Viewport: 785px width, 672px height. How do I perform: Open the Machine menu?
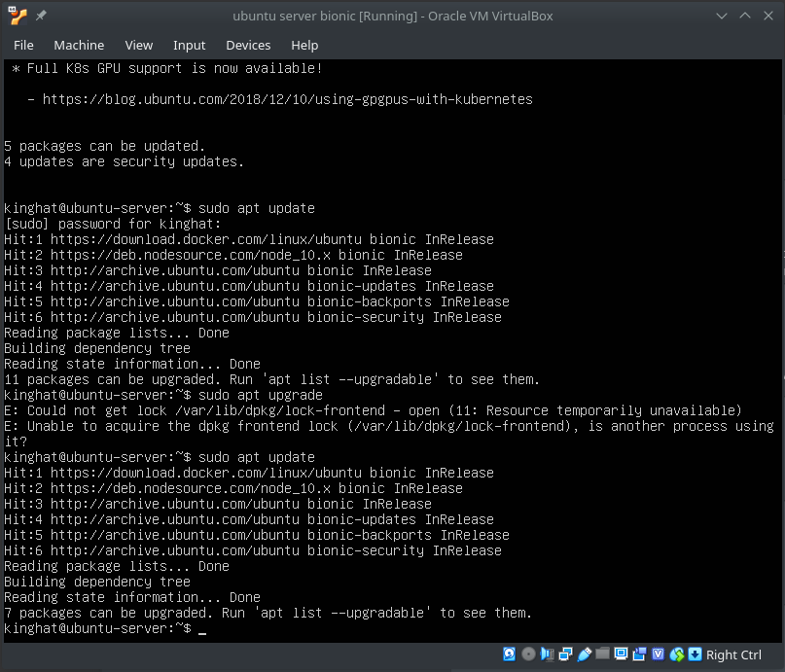coord(79,45)
